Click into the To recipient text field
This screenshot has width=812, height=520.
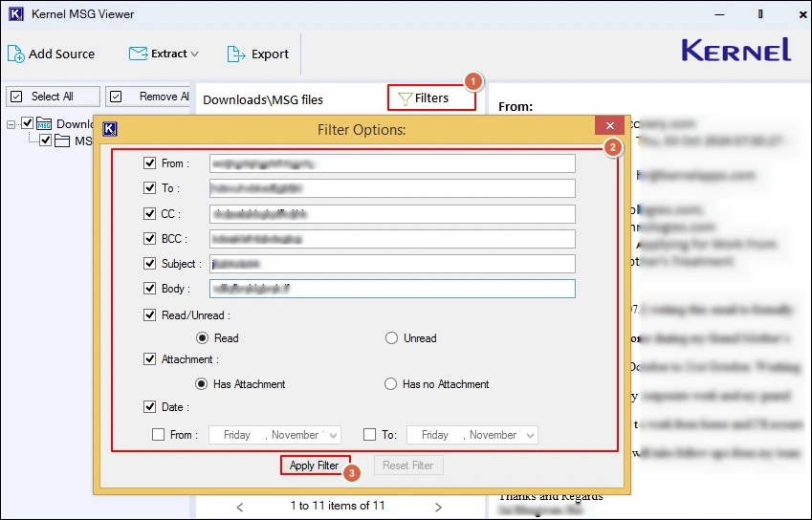(x=392, y=188)
